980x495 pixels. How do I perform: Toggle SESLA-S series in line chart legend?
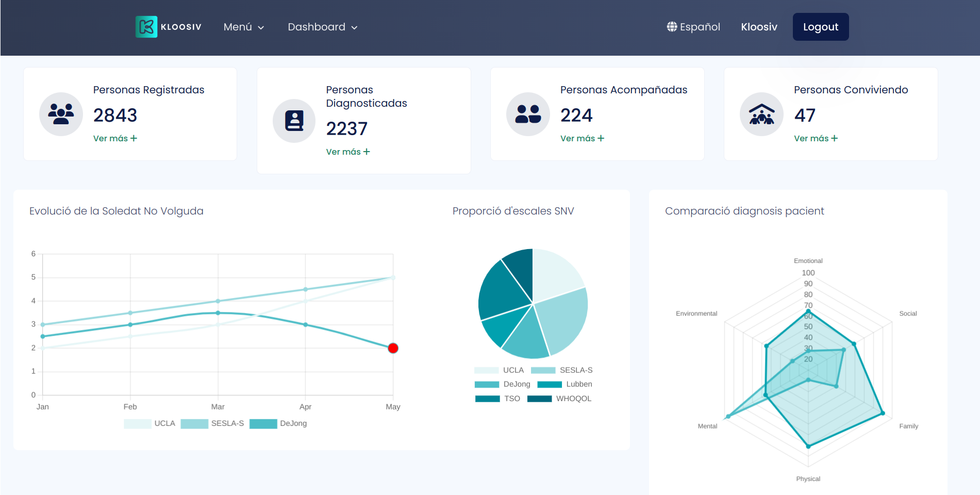(x=212, y=423)
